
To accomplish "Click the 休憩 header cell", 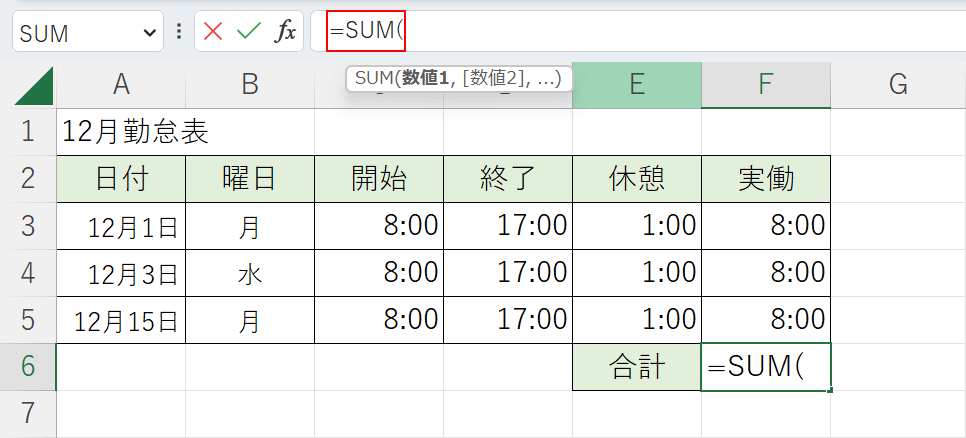I will click(637, 179).
